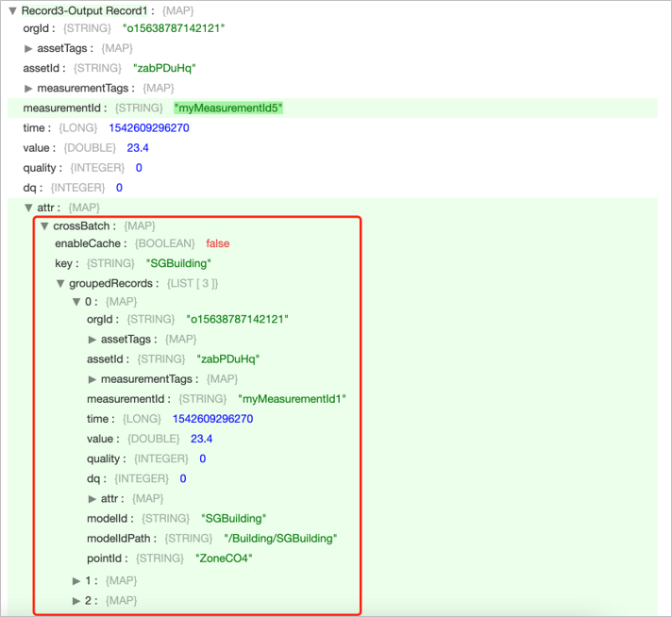Expand grouped record item 1

pos(77,581)
